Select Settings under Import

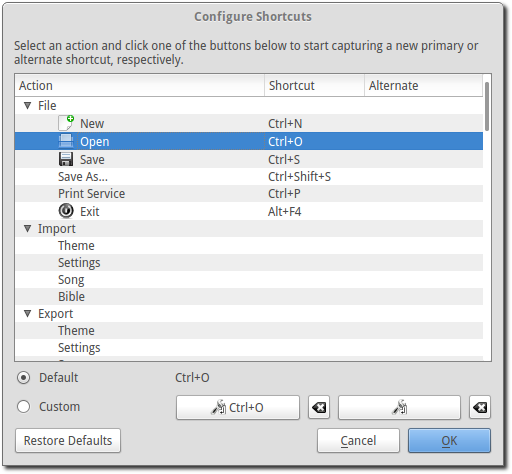point(249,263)
